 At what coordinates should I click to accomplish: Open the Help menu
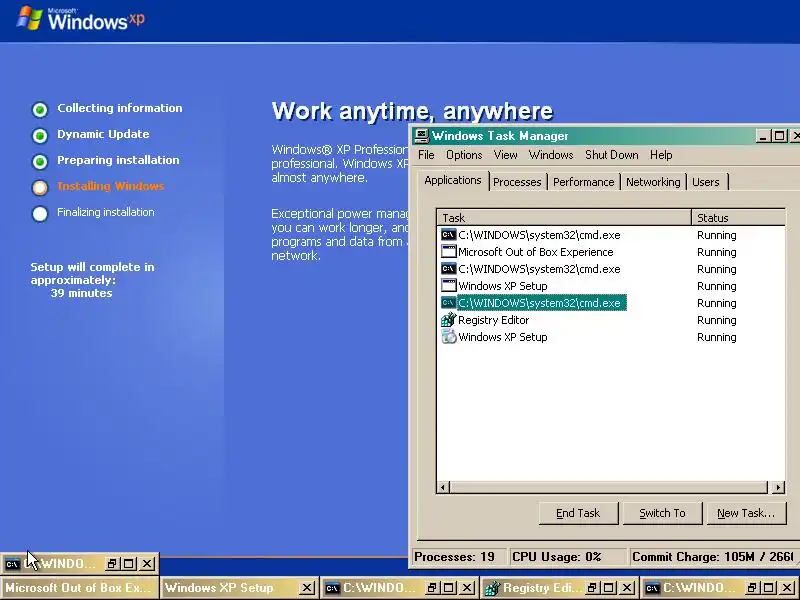pos(661,155)
